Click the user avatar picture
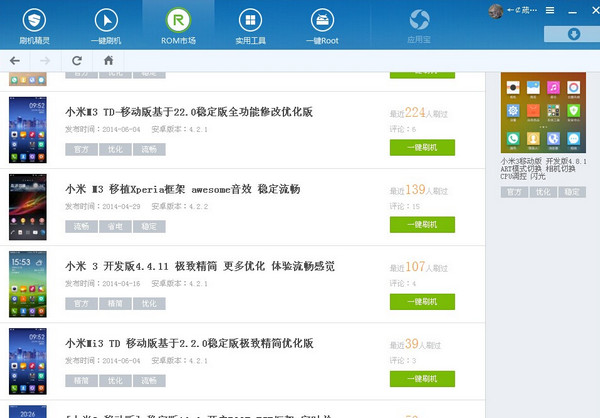Image resolution: width=600 pixels, height=418 pixels. coord(496,11)
